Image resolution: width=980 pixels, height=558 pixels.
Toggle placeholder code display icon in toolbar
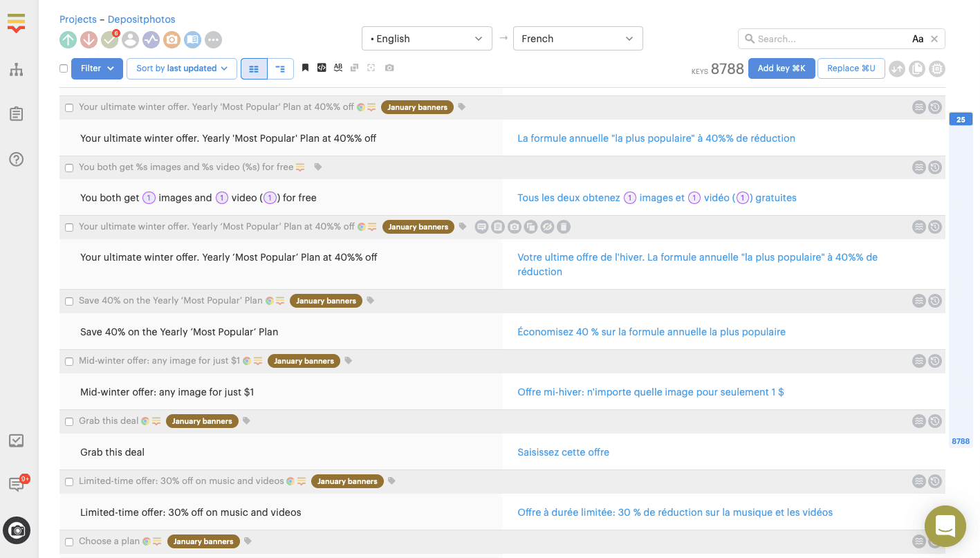(322, 68)
